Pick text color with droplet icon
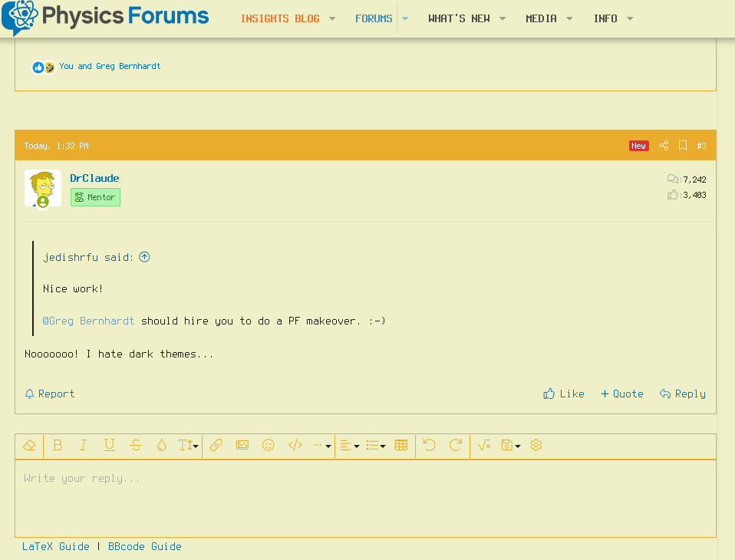Viewport: 735px width, 560px height. [161, 445]
